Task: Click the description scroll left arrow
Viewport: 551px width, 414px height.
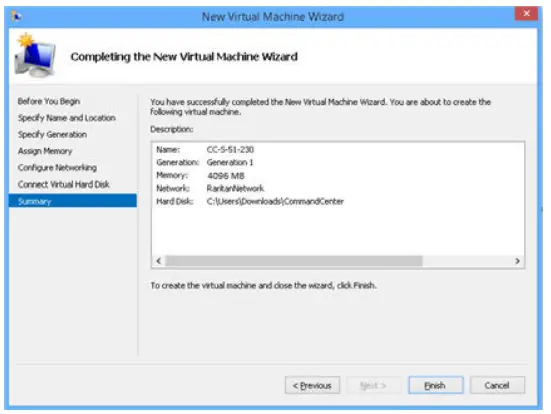Action: coord(158,261)
